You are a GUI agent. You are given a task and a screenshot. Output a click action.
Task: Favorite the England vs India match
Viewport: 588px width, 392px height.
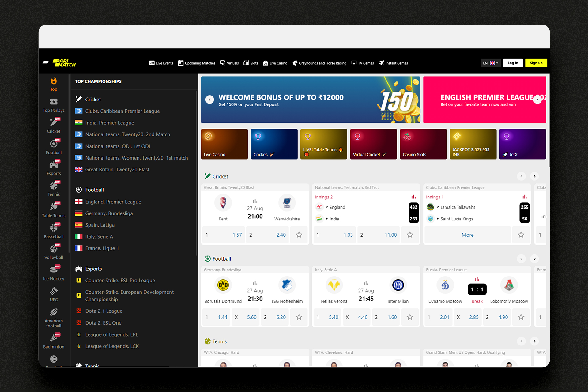410,235
